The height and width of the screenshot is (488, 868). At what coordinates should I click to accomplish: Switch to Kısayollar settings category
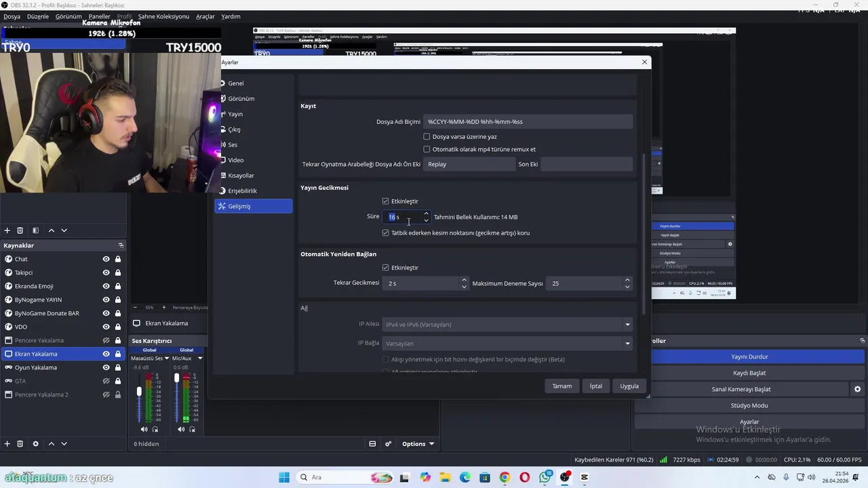254,176
